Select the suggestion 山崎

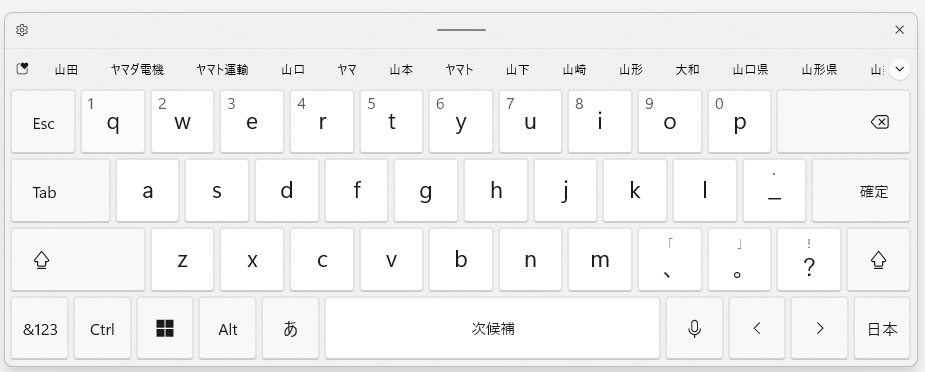(574, 70)
